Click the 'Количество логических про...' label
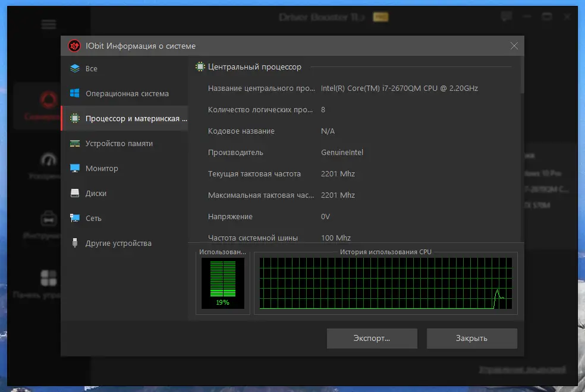 point(260,110)
